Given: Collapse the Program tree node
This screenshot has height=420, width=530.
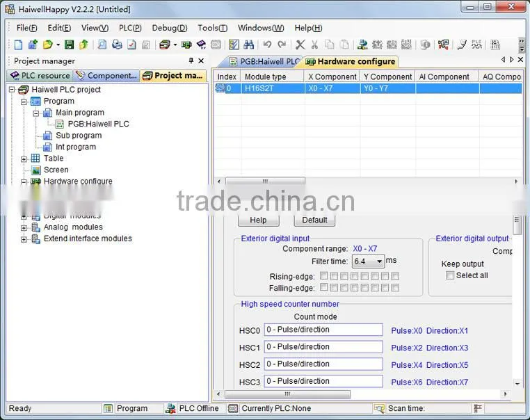Looking at the screenshot, I should point(24,102).
